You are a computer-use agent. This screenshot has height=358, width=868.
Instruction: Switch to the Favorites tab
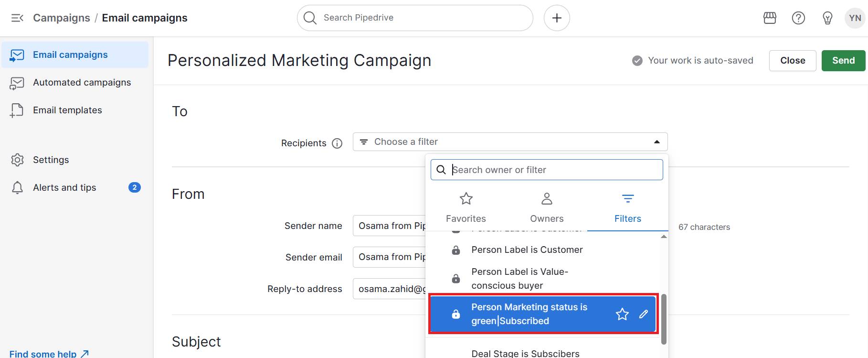point(466,206)
